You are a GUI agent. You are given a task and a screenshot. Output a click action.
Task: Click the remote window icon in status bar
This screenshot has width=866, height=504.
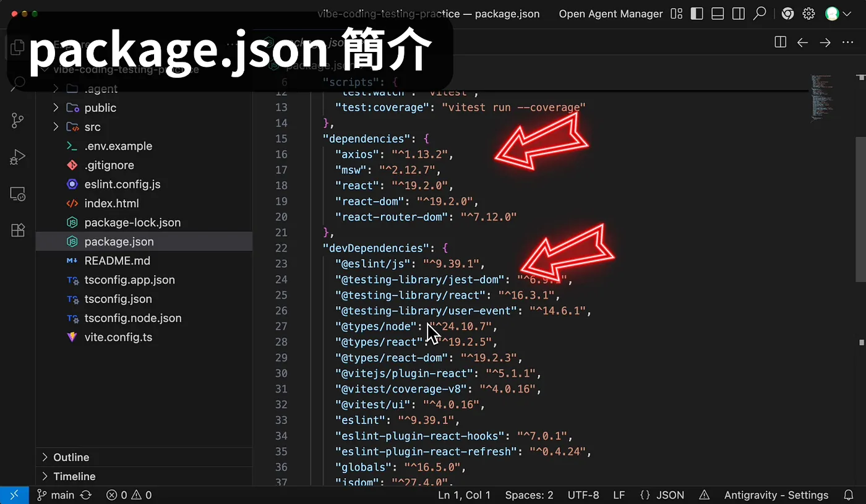click(14, 495)
